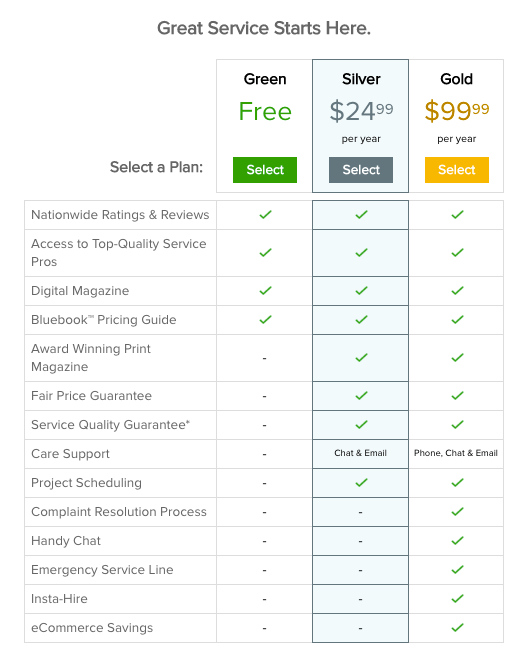
Task: Select the Green free plan
Action: tap(265, 170)
